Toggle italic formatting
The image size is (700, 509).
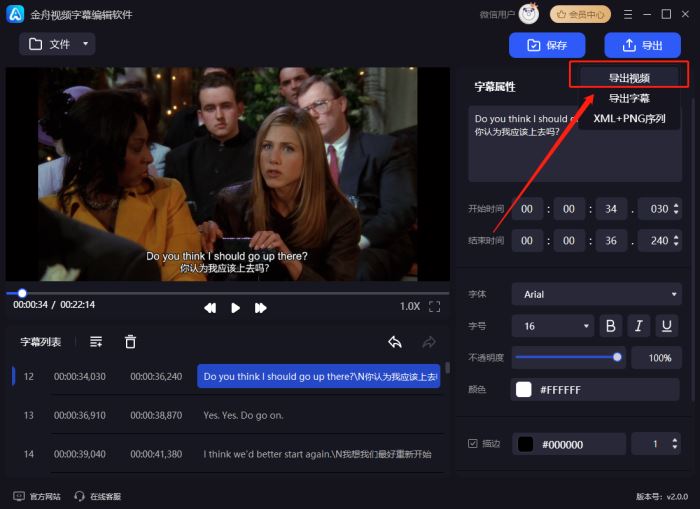click(x=639, y=326)
